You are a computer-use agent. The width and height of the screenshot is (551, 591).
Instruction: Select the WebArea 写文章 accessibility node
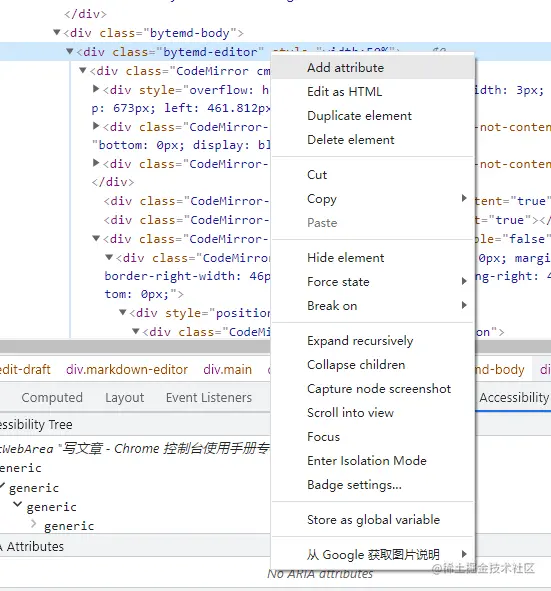click(x=135, y=449)
